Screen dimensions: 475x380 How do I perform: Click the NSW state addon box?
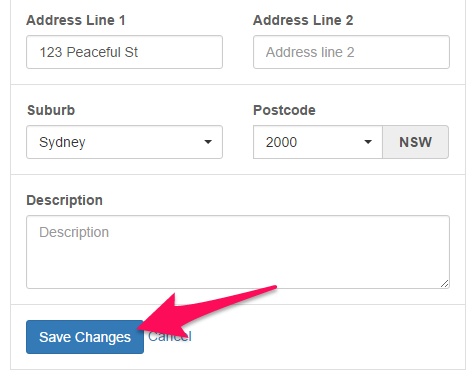click(x=415, y=142)
